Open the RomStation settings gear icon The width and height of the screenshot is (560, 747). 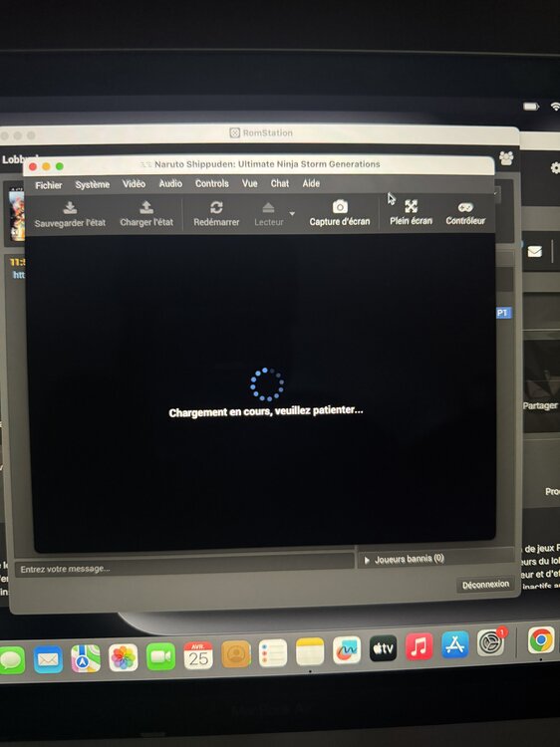555,167
